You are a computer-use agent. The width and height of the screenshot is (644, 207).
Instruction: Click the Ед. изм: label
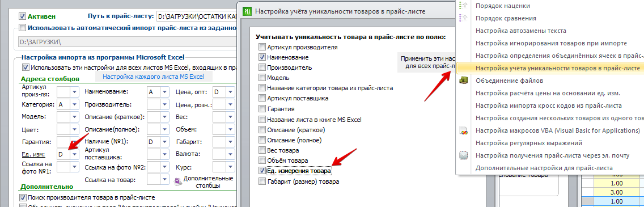[x=33, y=155]
